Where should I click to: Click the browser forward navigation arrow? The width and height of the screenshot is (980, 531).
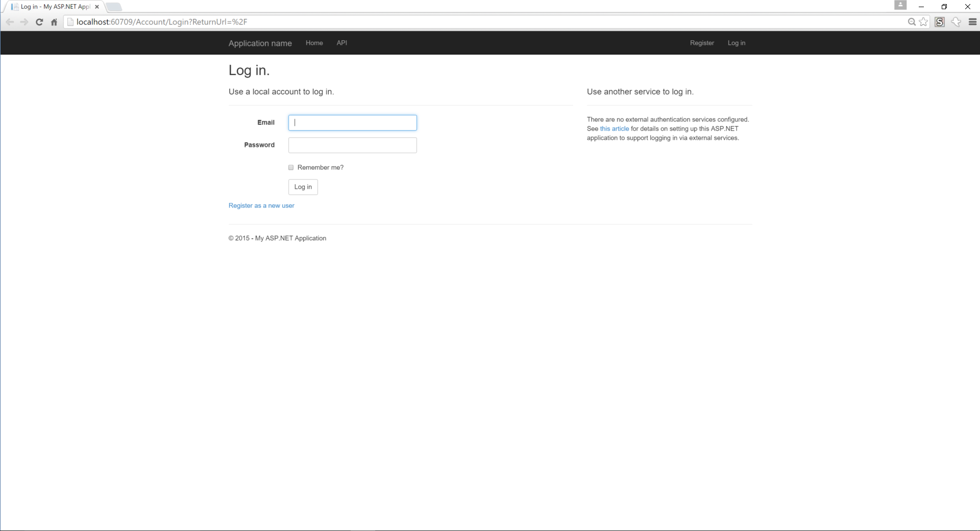click(x=24, y=22)
